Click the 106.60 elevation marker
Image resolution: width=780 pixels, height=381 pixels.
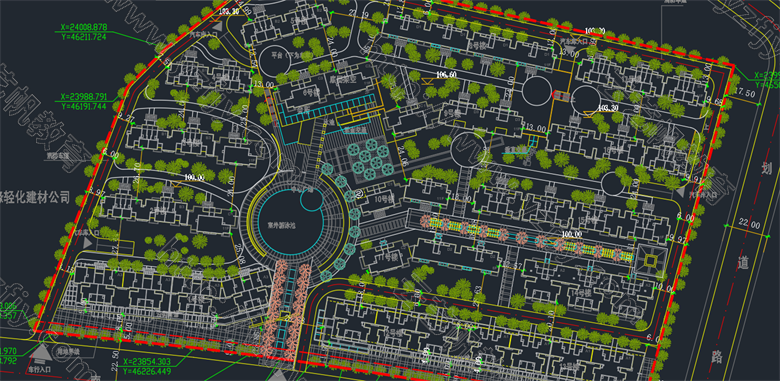click(445, 75)
